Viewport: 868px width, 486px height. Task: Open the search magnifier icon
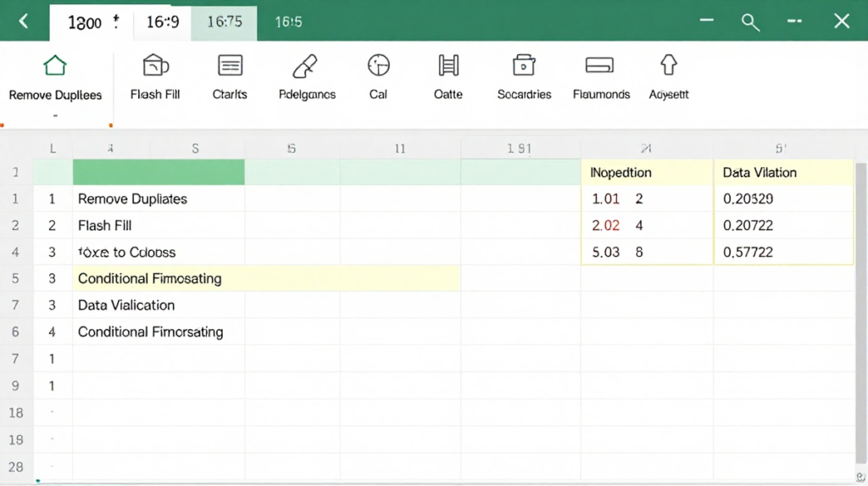point(750,22)
